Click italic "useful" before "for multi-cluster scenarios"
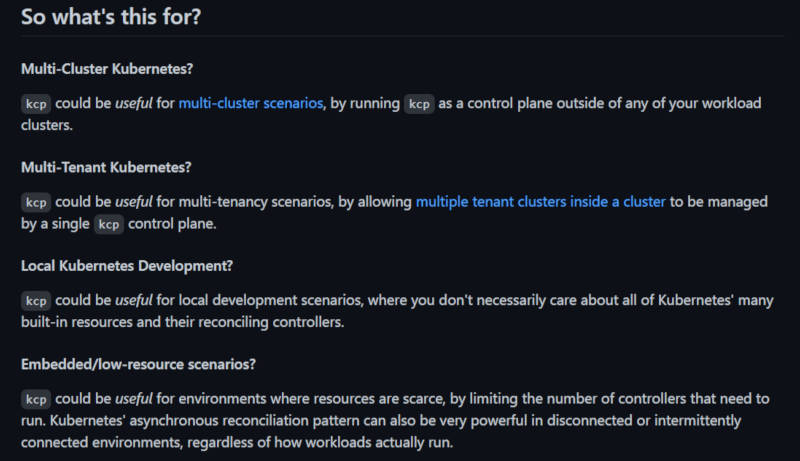800x461 pixels. point(134,104)
